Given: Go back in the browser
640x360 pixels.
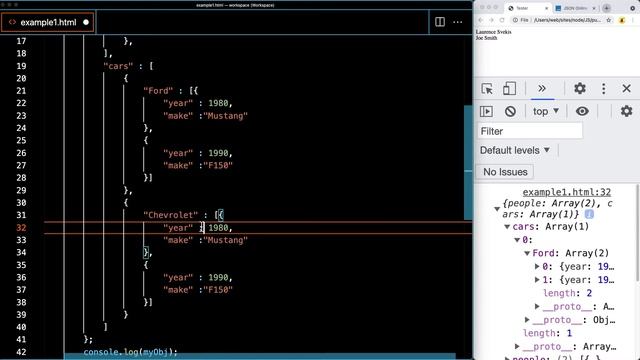Looking at the screenshot, I should pyautogui.click(x=481, y=20).
